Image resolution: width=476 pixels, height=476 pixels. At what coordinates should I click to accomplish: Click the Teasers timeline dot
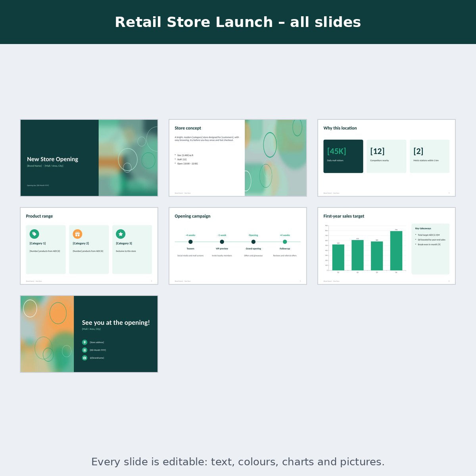click(190, 242)
